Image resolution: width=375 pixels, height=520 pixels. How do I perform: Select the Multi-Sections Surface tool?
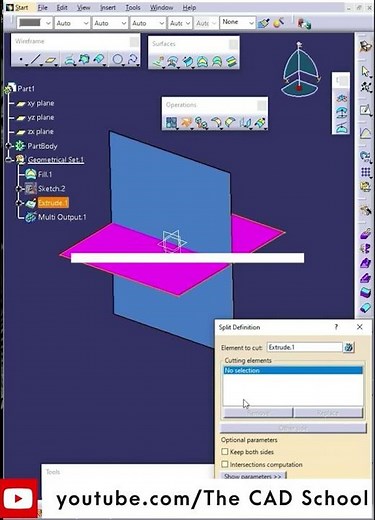217,62
